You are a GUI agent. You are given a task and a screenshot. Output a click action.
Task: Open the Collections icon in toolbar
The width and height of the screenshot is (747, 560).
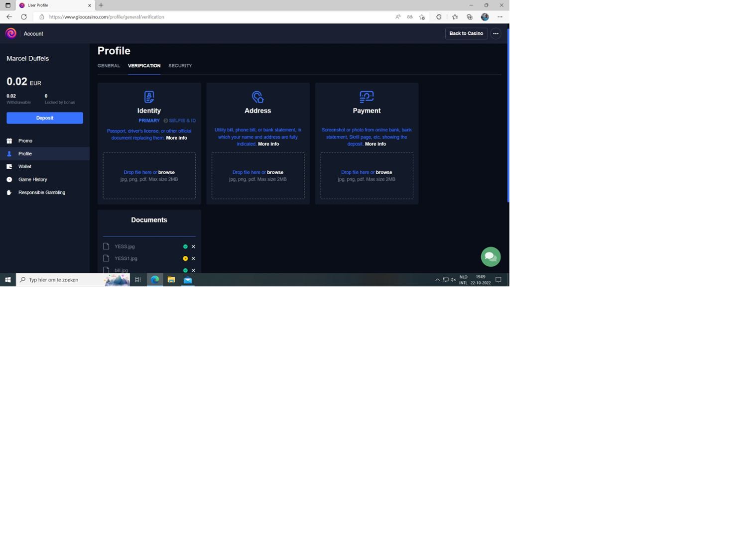470,17
